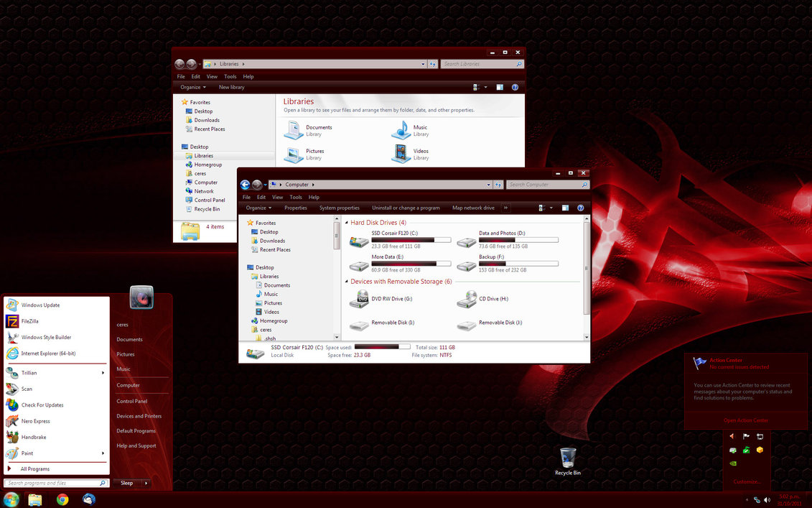This screenshot has width=812, height=508.
Task: Open the Tools menu in Libraries window
Action: click(x=230, y=76)
